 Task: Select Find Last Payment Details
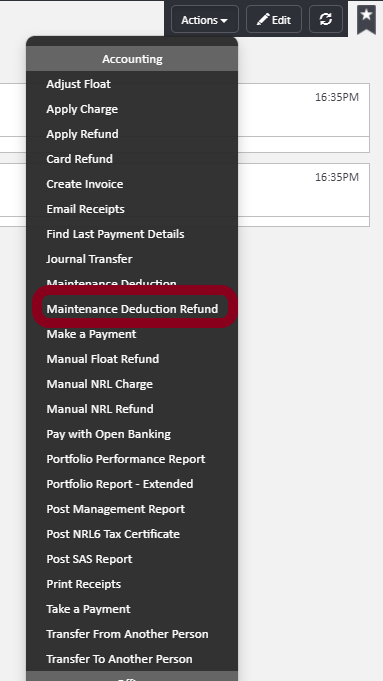(116, 234)
